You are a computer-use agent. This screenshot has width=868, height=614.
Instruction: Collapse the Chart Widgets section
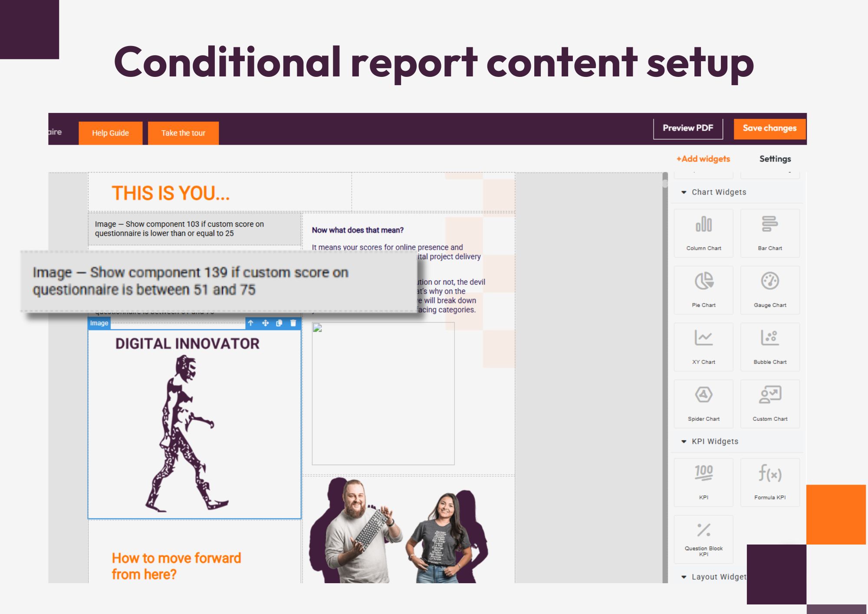pos(684,192)
